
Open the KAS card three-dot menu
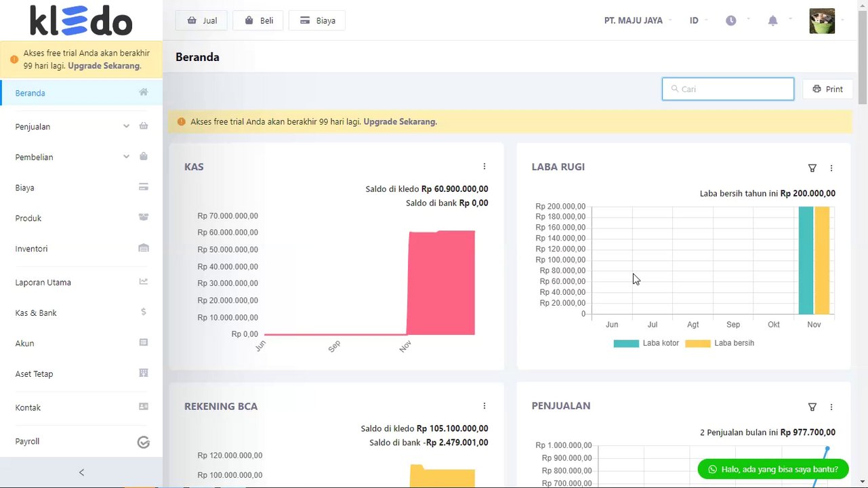click(x=484, y=166)
